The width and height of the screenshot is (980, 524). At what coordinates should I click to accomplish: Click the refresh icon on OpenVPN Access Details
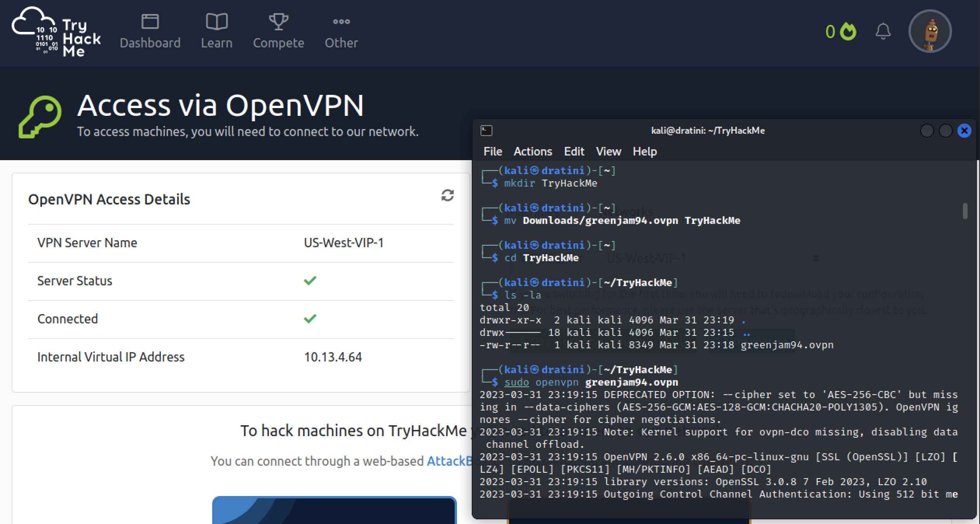(x=447, y=195)
